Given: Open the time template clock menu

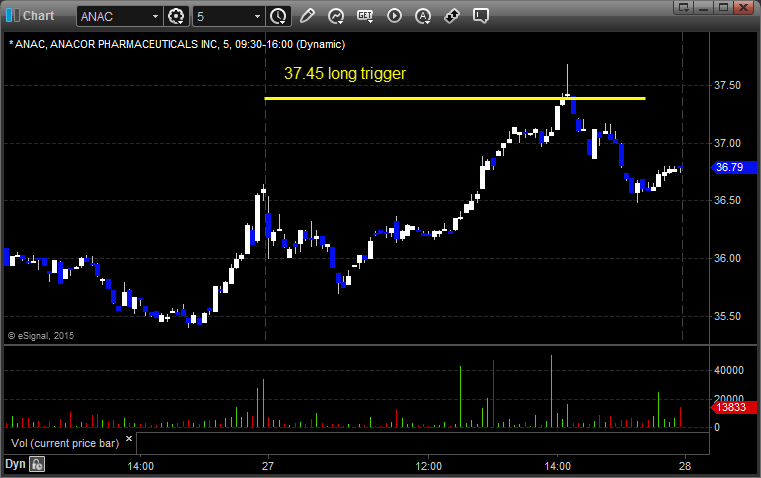Looking at the screenshot, I should coord(278,16).
